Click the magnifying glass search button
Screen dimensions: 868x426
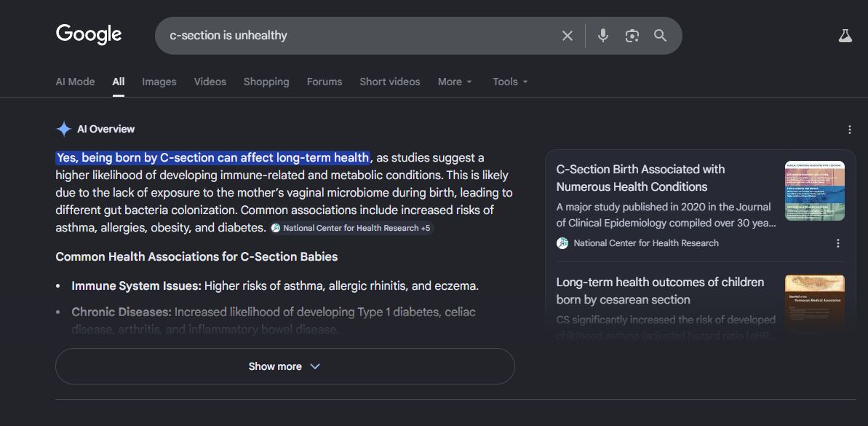(660, 36)
